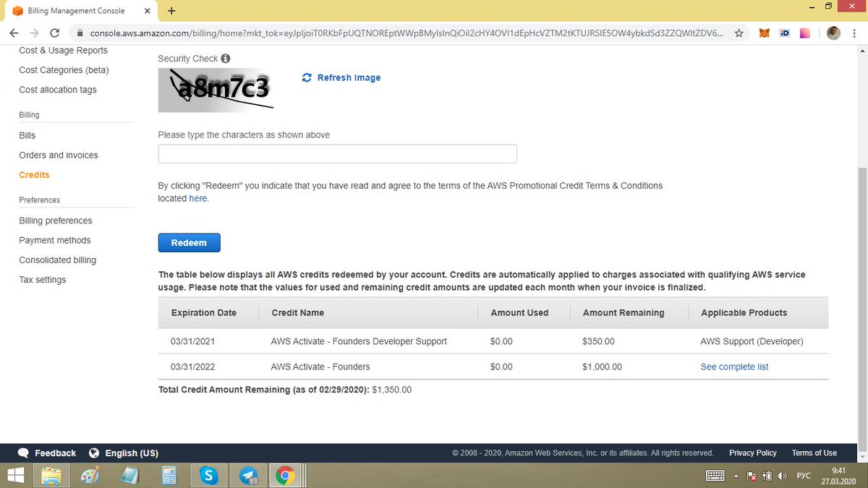Open File Explorer from the taskbar
868x488 pixels.
coord(51,476)
